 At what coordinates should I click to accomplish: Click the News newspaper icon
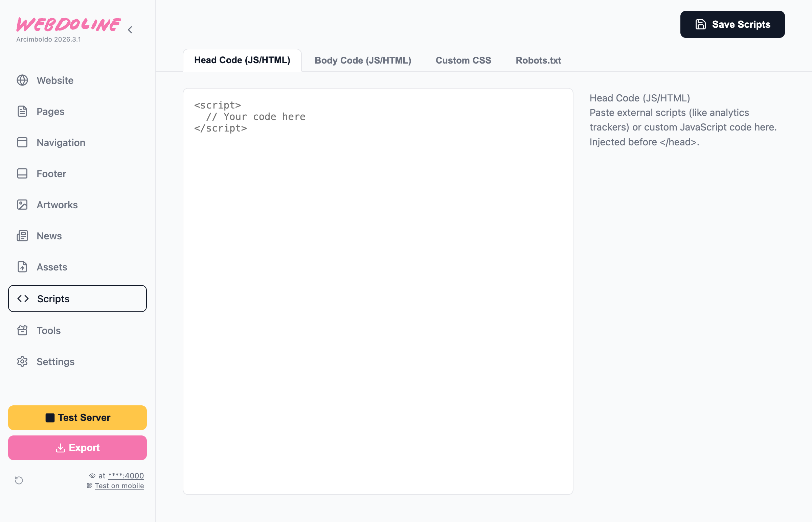(x=22, y=236)
